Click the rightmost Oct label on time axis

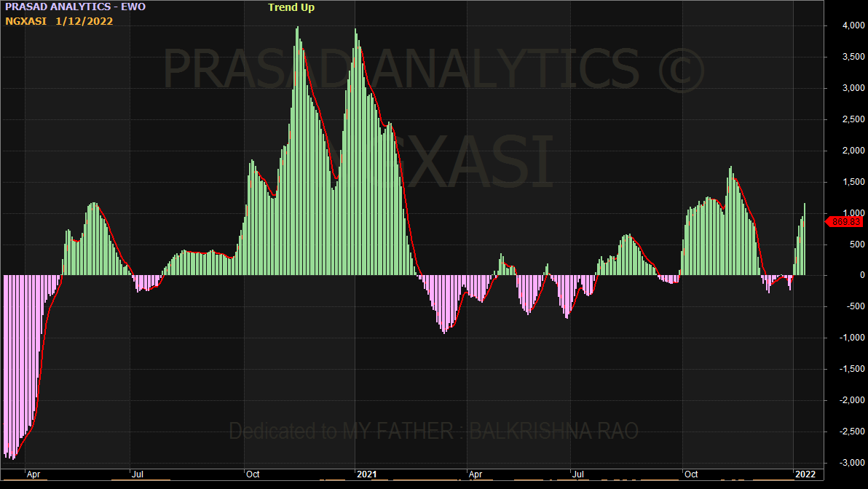(690, 474)
